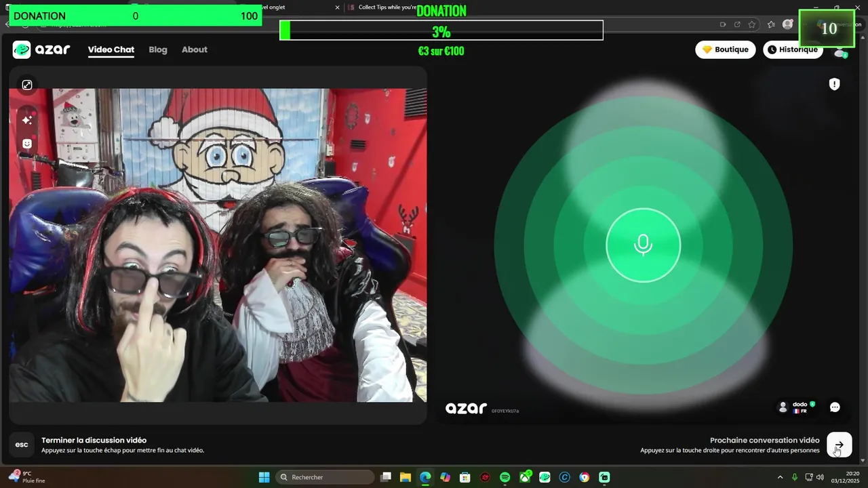The width and height of the screenshot is (868, 488).
Task: Toggle the center microphone button
Action: tap(643, 245)
